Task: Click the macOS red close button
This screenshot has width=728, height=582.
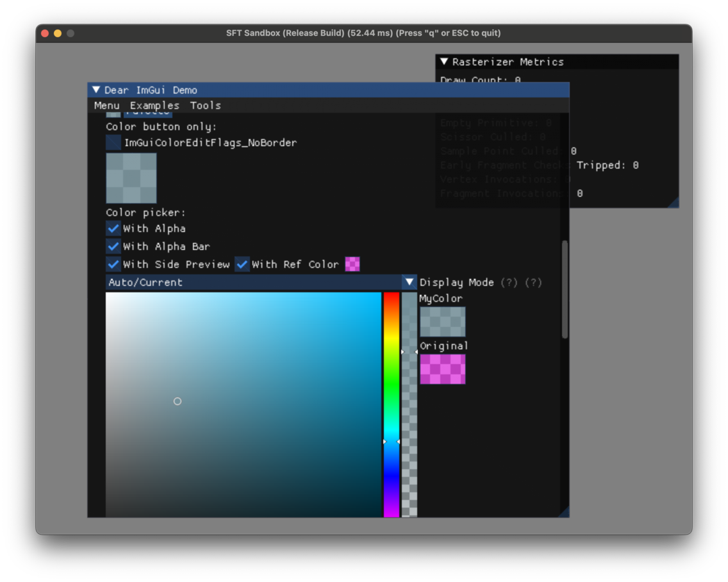Action: (x=45, y=33)
